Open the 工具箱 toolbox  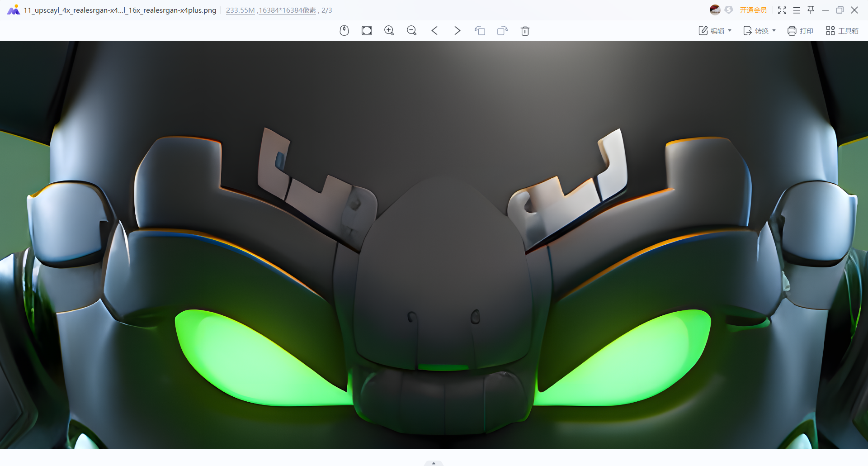pos(842,31)
